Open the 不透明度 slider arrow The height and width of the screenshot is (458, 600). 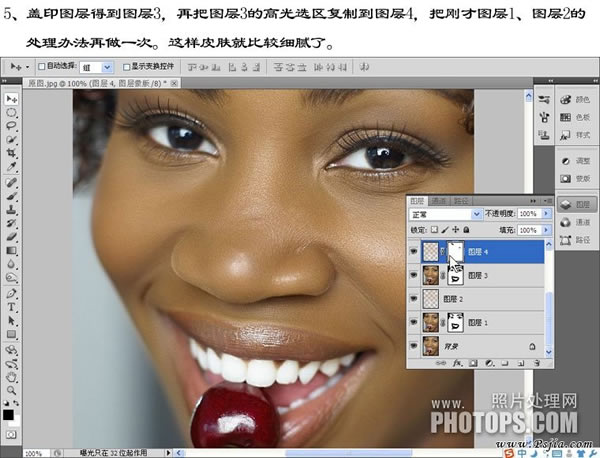tap(546, 214)
